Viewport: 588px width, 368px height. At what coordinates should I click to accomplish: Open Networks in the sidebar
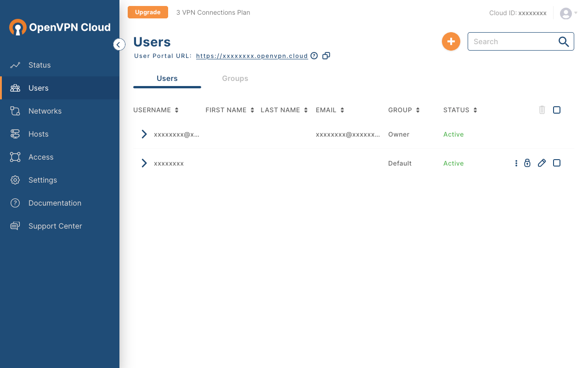[x=45, y=111]
